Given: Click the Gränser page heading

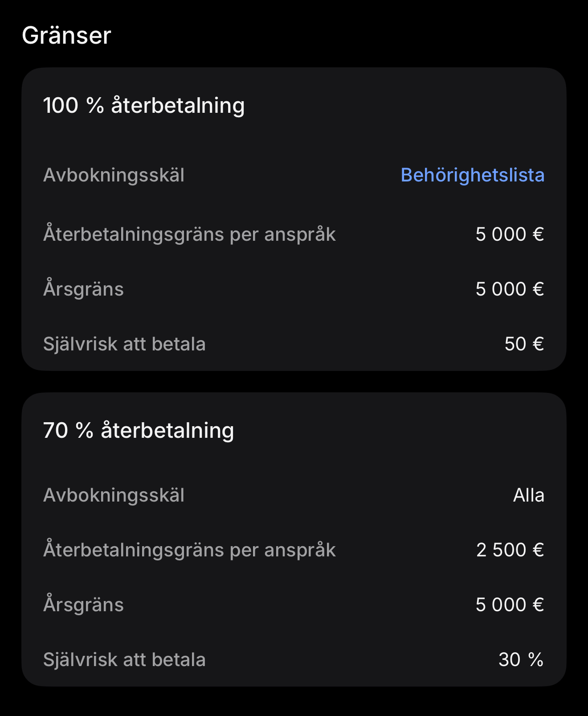Looking at the screenshot, I should (66, 35).
